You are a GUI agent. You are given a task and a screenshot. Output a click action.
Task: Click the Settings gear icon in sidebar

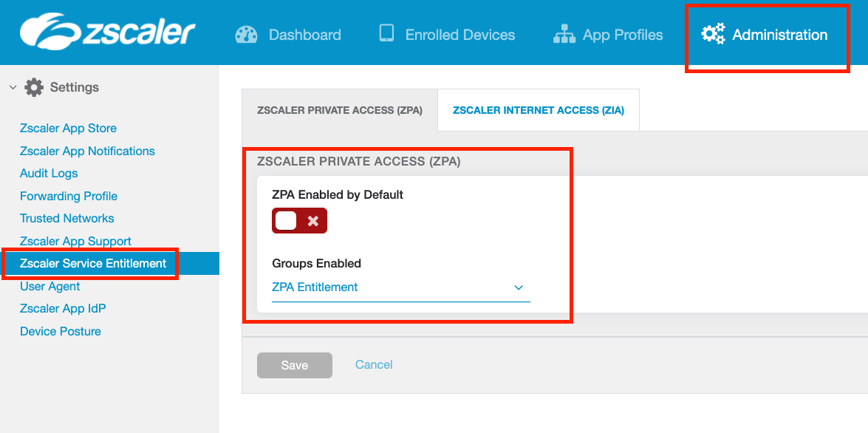click(34, 87)
